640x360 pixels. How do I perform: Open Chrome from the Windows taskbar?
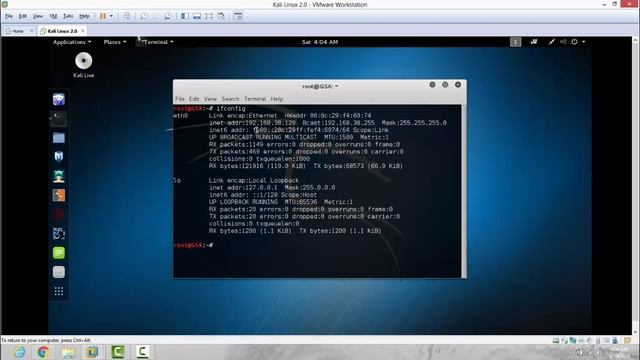[x=43, y=352]
